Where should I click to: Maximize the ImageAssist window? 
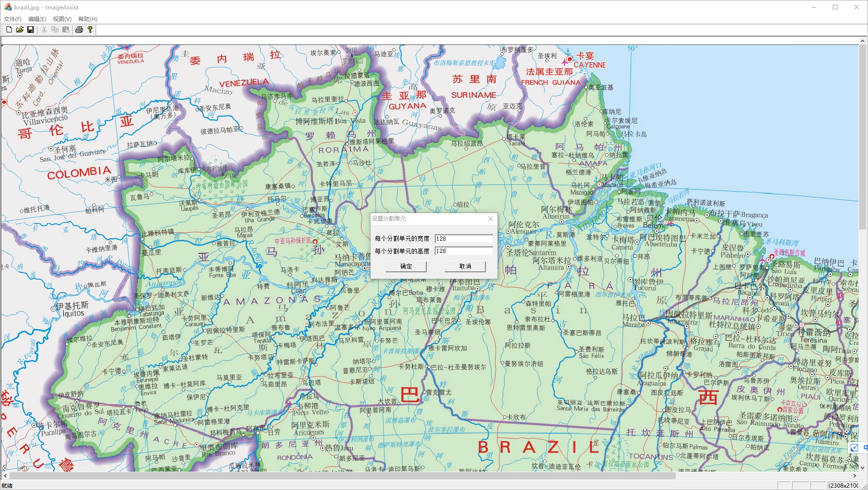[835, 7]
